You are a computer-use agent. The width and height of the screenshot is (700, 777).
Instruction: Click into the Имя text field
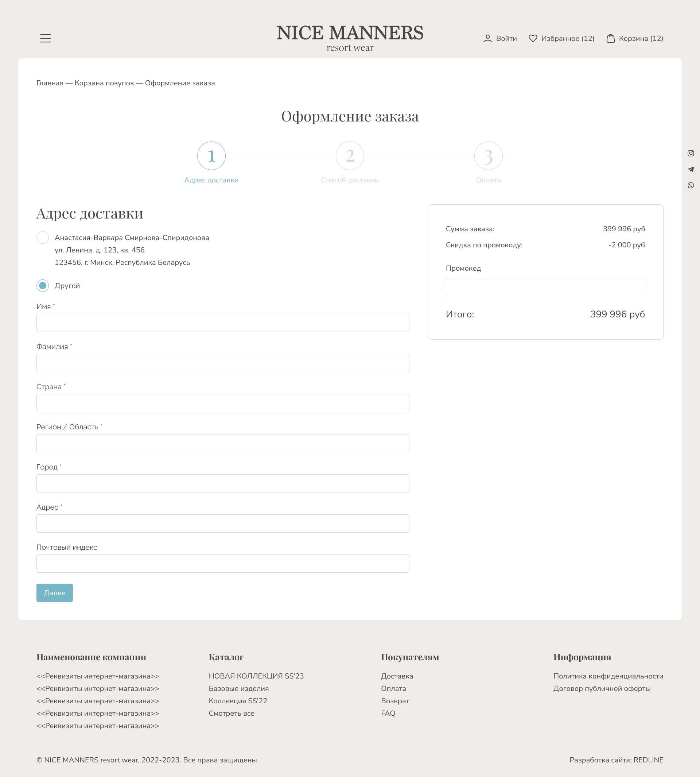223,323
